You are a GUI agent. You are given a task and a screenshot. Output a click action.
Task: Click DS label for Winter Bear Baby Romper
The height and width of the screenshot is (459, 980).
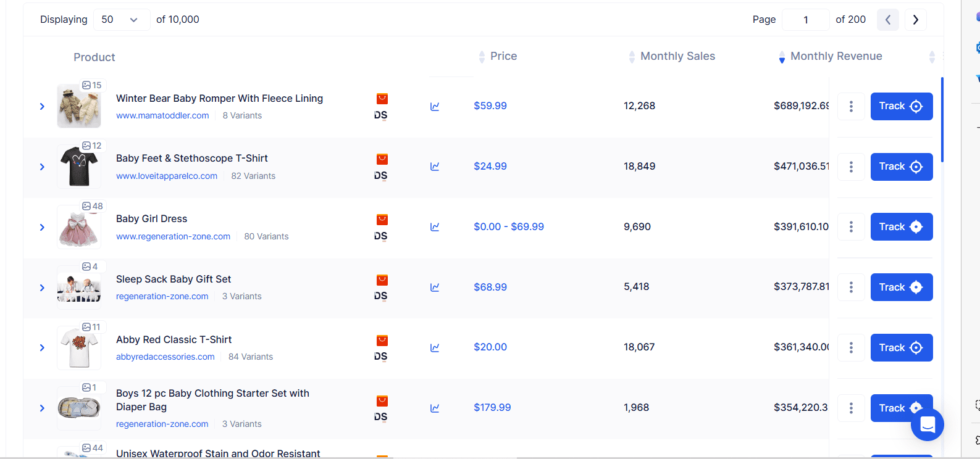pyautogui.click(x=381, y=115)
